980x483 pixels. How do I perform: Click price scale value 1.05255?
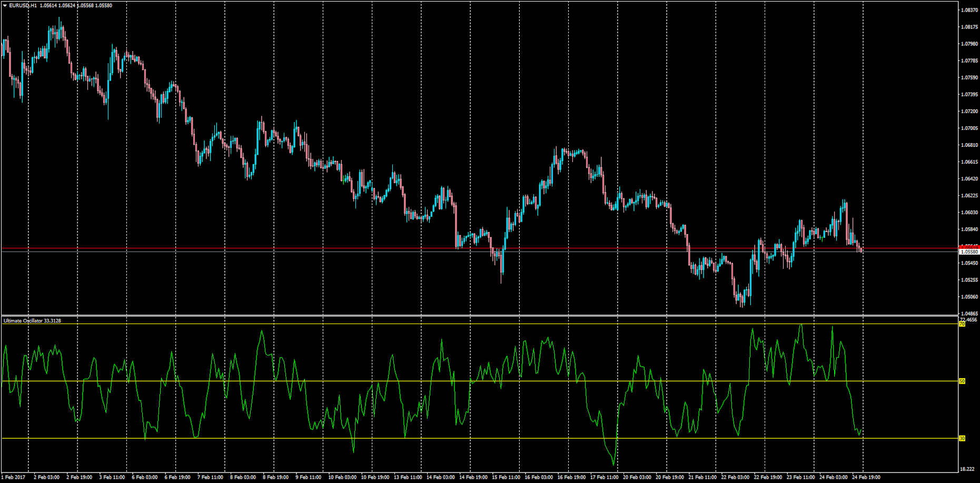click(969, 280)
